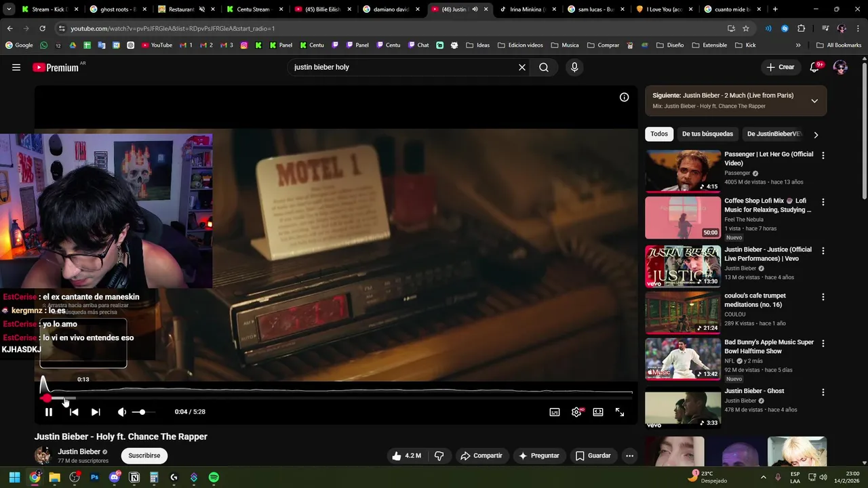The height and width of the screenshot is (488, 868).
Task: Open options for Bad Bunny Halftime Show
Action: coord(823,344)
